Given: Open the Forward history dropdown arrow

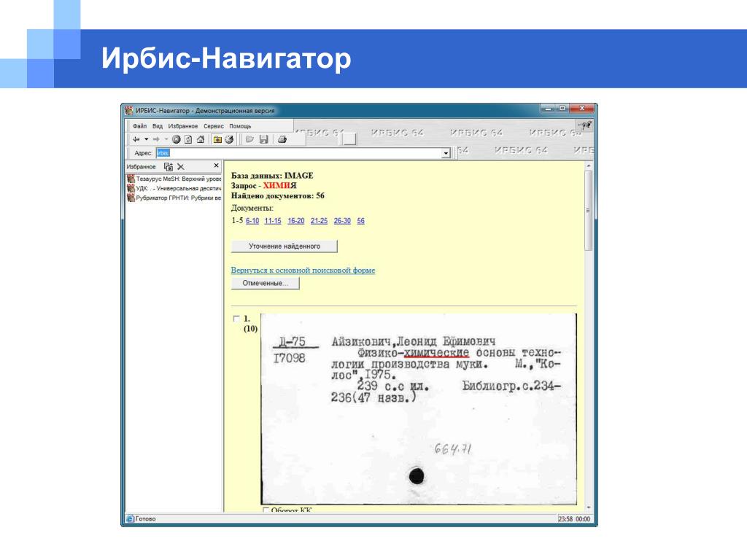Looking at the screenshot, I should point(166,139).
